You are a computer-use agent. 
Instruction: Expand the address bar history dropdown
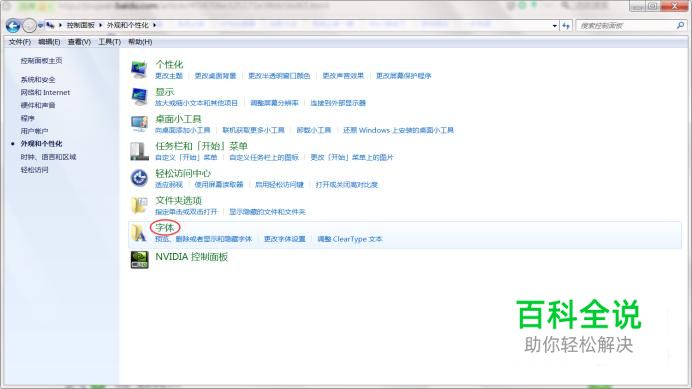[554, 26]
